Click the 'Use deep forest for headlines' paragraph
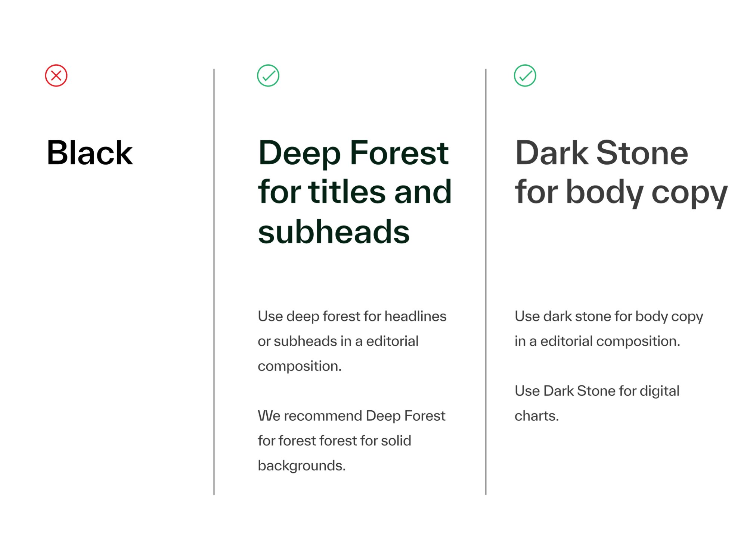747x560 pixels. (x=352, y=341)
